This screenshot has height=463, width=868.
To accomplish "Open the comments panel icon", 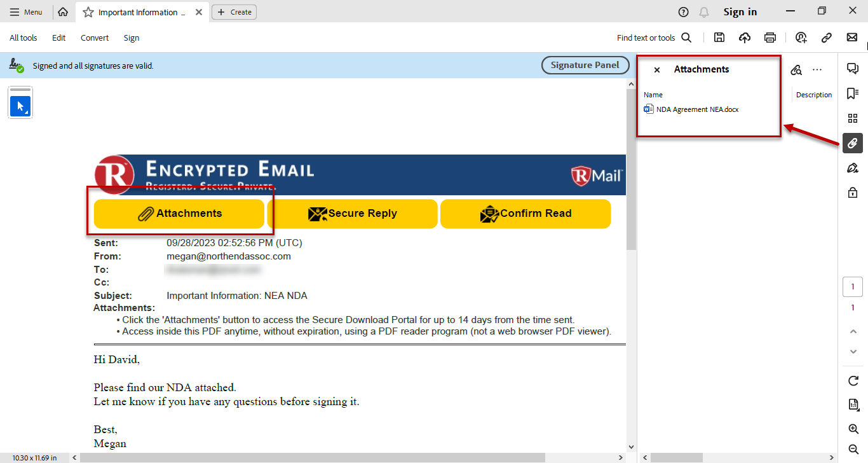I will tap(853, 69).
